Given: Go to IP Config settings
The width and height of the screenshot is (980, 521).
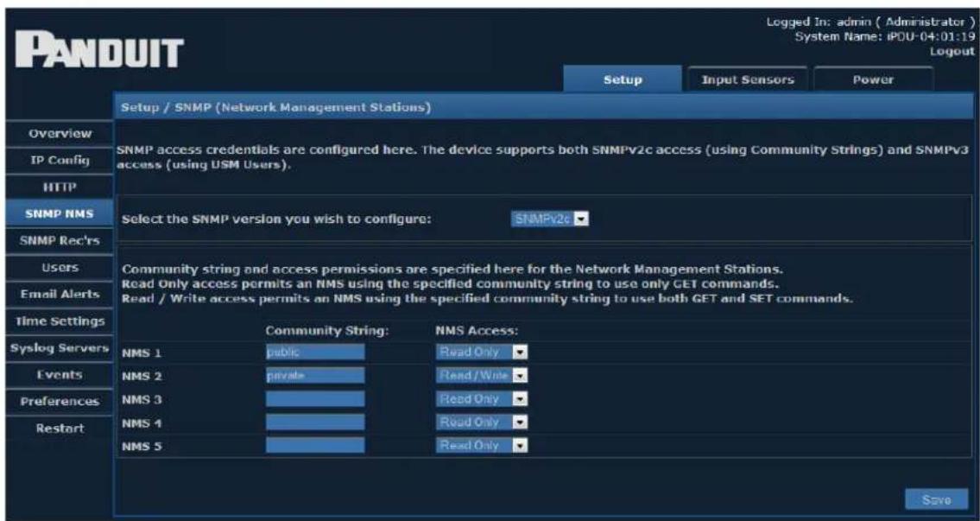Looking at the screenshot, I should coord(60,160).
